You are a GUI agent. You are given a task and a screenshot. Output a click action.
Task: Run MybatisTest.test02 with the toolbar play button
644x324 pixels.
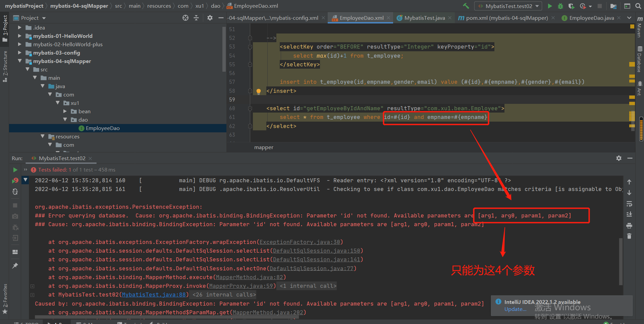click(550, 6)
